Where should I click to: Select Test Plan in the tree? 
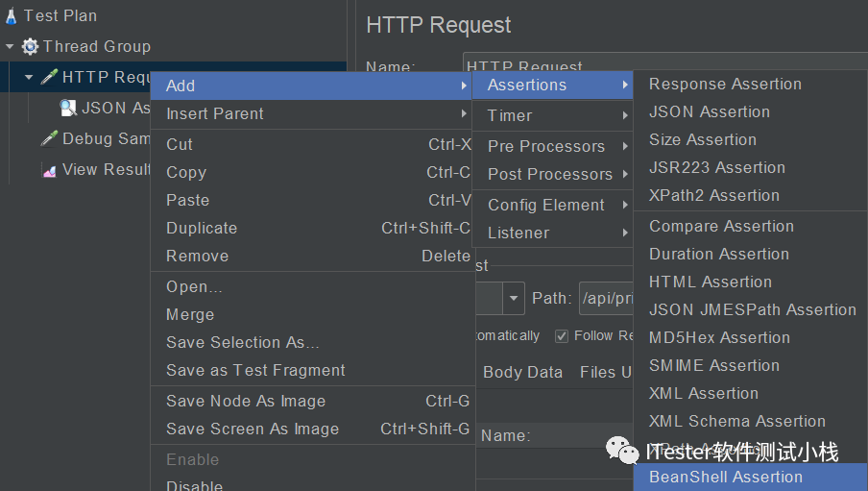(60, 15)
